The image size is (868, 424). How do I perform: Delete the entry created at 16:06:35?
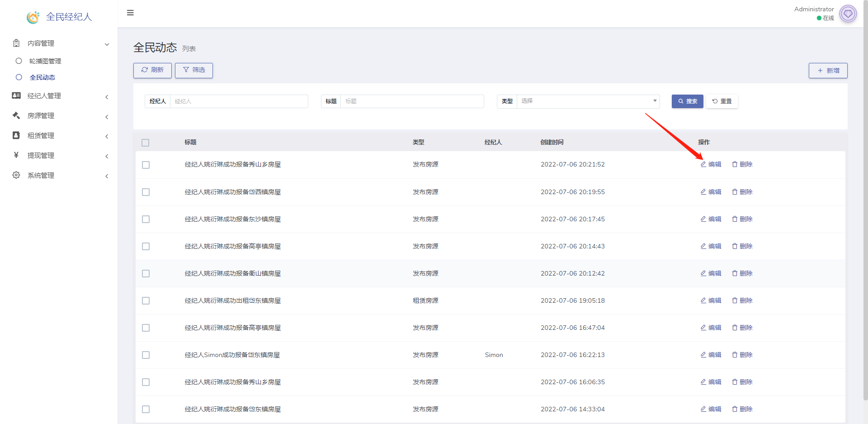tap(742, 382)
